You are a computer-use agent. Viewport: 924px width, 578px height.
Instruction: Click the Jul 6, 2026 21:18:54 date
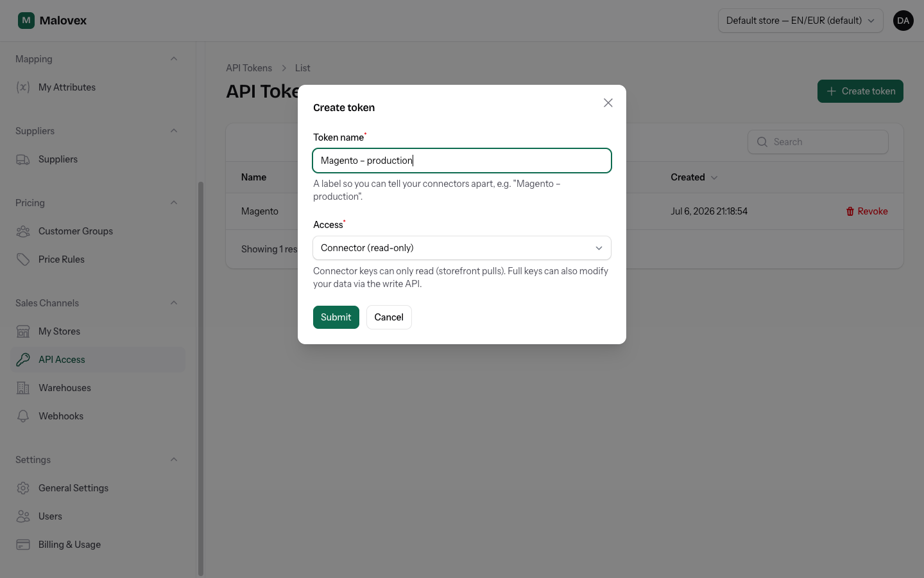(709, 211)
